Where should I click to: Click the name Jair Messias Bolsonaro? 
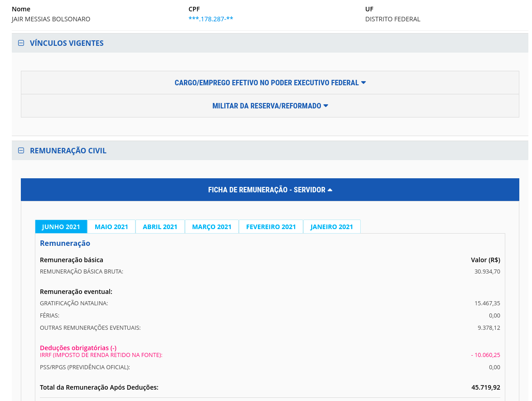[51, 19]
